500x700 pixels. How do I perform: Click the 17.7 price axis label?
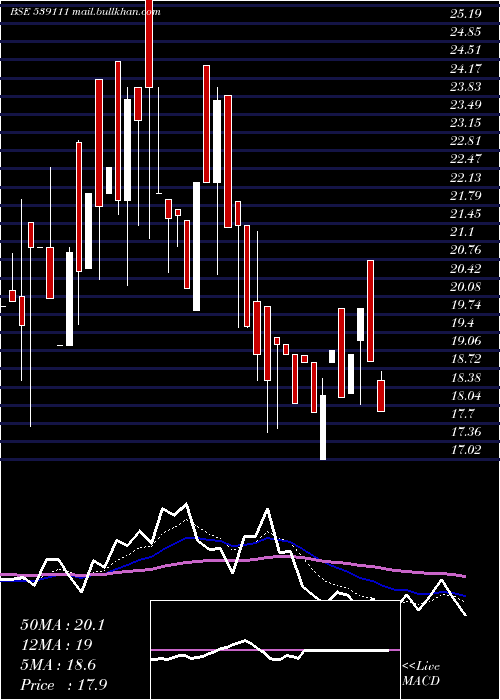click(x=462, y=414)
